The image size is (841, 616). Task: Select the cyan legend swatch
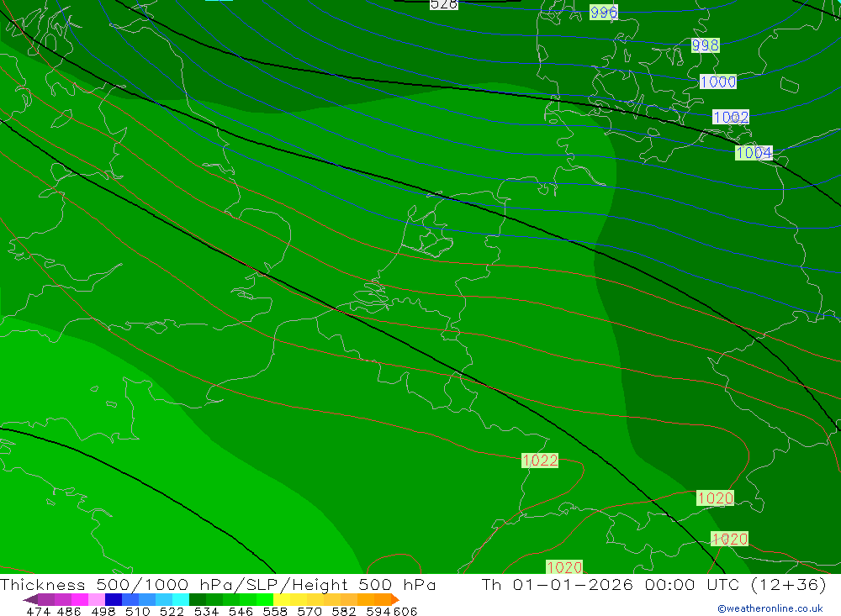click(181, 599)
